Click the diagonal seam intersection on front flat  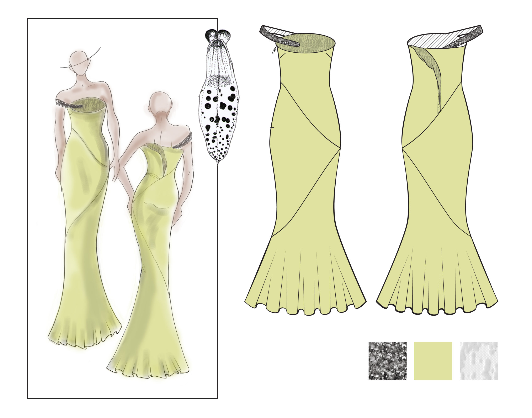coord(340,148)
